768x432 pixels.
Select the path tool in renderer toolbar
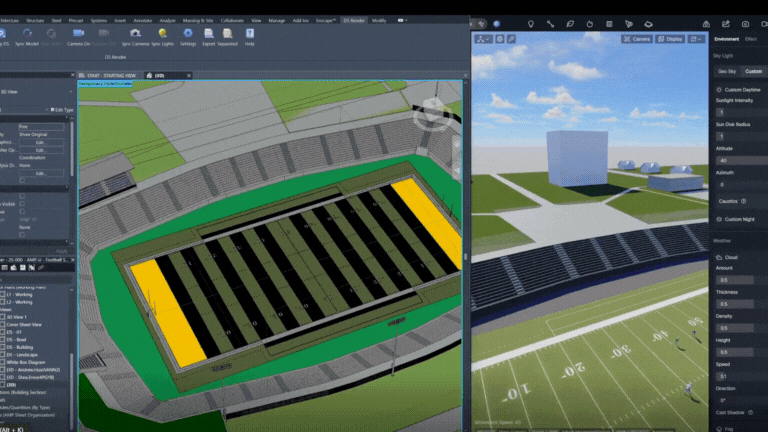tap(551, 24)
